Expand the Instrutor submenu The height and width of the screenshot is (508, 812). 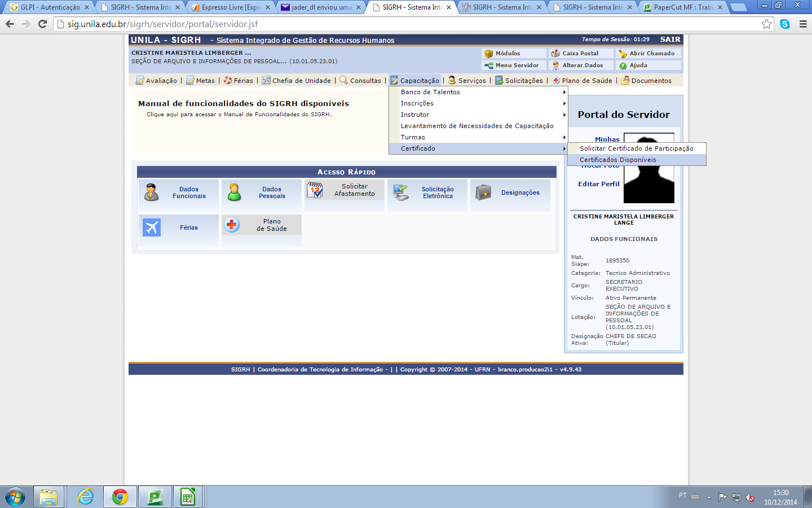click(478, 115)
